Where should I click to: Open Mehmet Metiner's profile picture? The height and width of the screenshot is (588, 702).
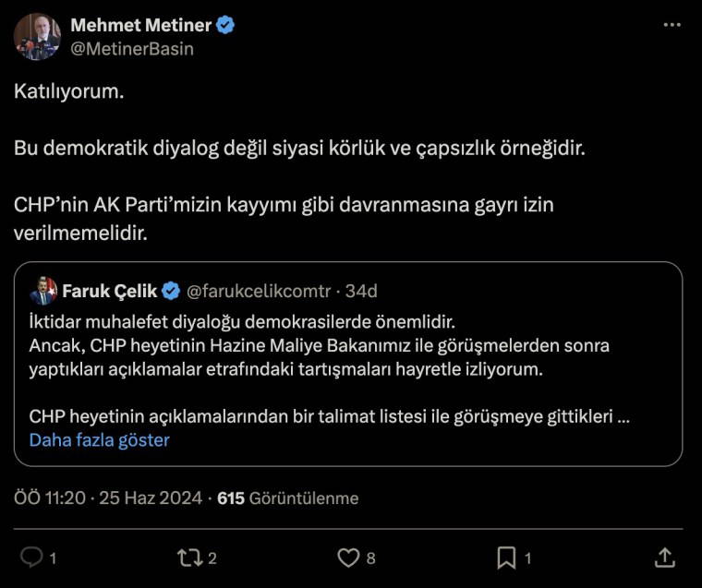point(37,37)
